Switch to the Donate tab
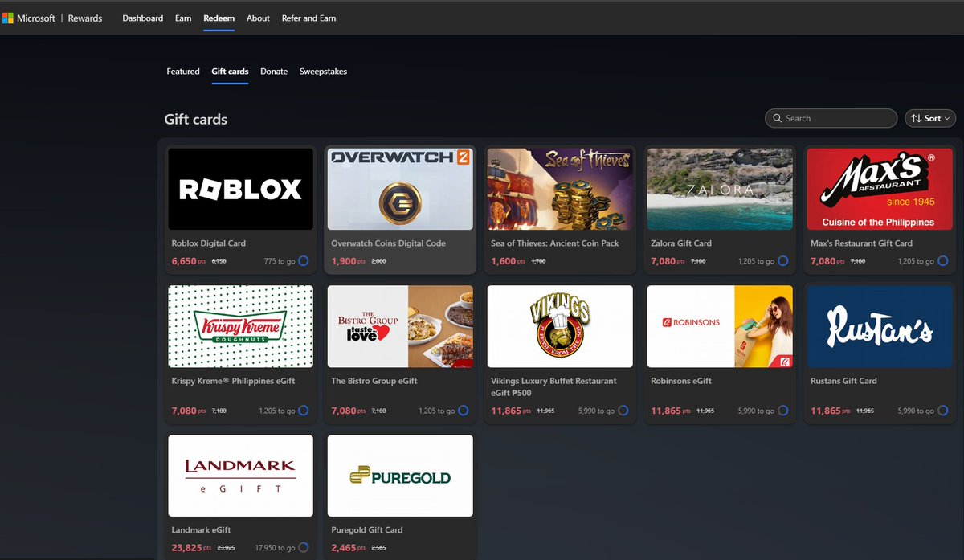 click(x=274, y=72)
